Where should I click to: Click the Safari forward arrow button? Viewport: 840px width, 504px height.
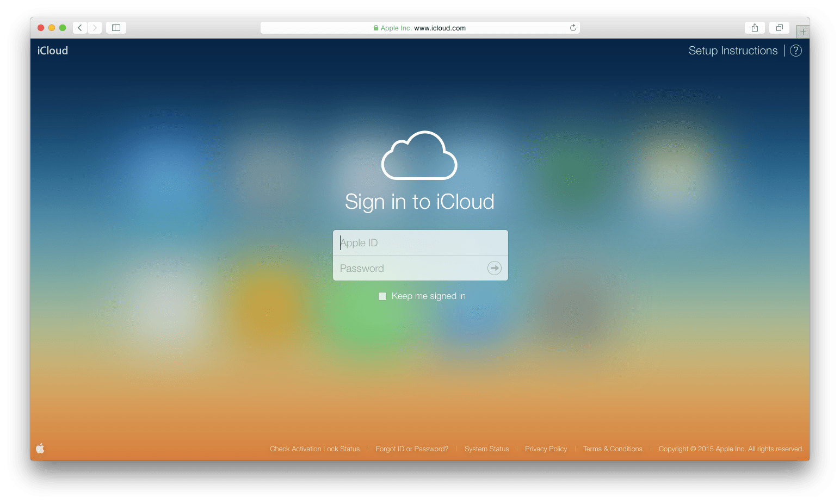[95, 28]
